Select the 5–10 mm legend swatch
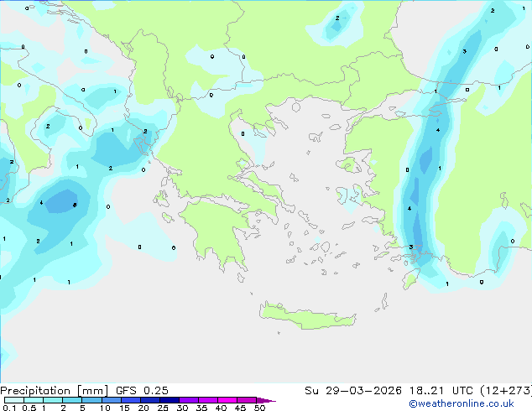Screen dimensions: 532x411 point(91,400)
